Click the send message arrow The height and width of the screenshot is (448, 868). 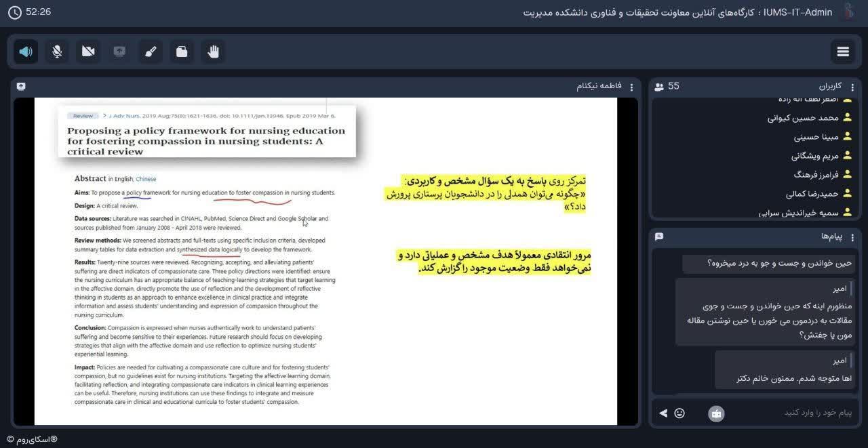[663, 413]
